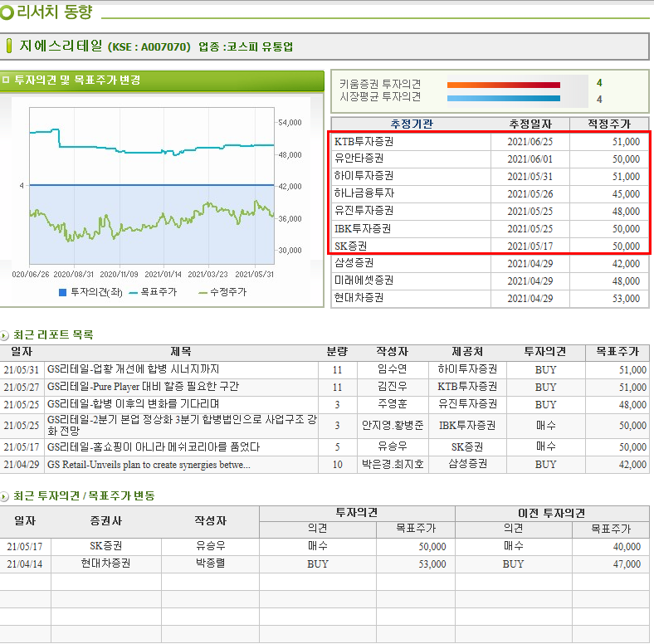The width and height of the screenshot is (654, 644).
Task: Click the 이전 투자의견 header
Action: point(551,514)
